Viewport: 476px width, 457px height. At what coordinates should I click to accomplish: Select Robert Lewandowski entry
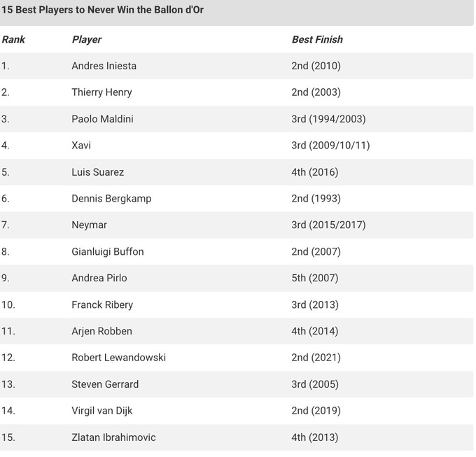pyautogui.click(x=118, y=358)
